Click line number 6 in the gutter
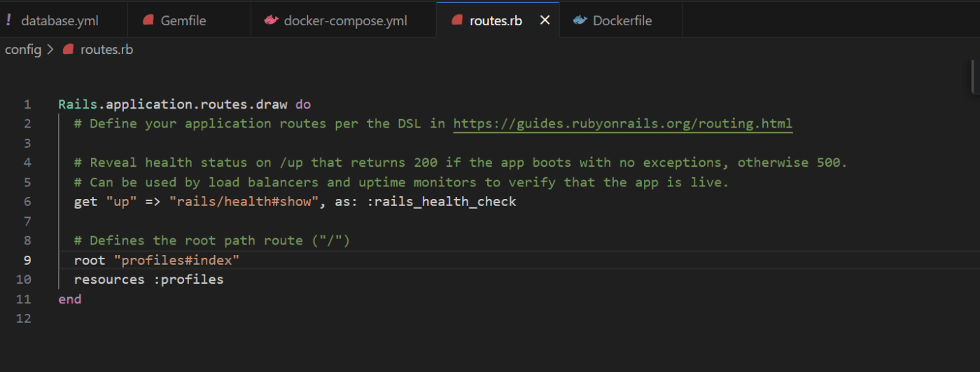The width and height of the screenshot is (980, 372). click(27, 202)
